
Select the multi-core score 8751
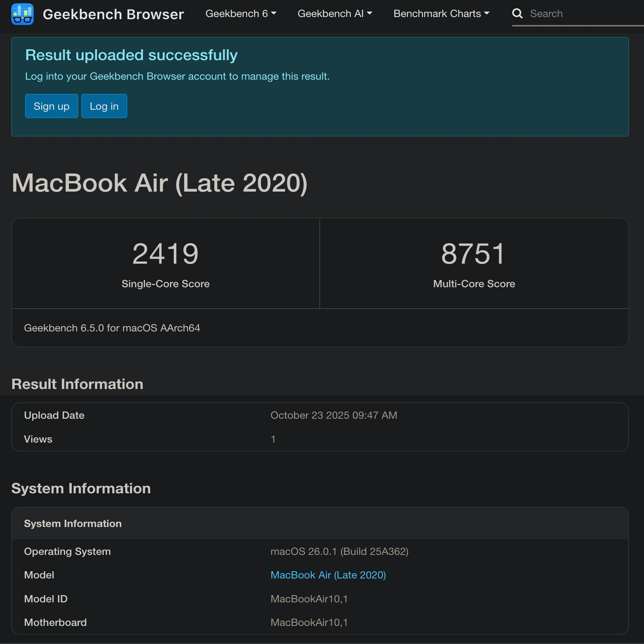(474, 253)
